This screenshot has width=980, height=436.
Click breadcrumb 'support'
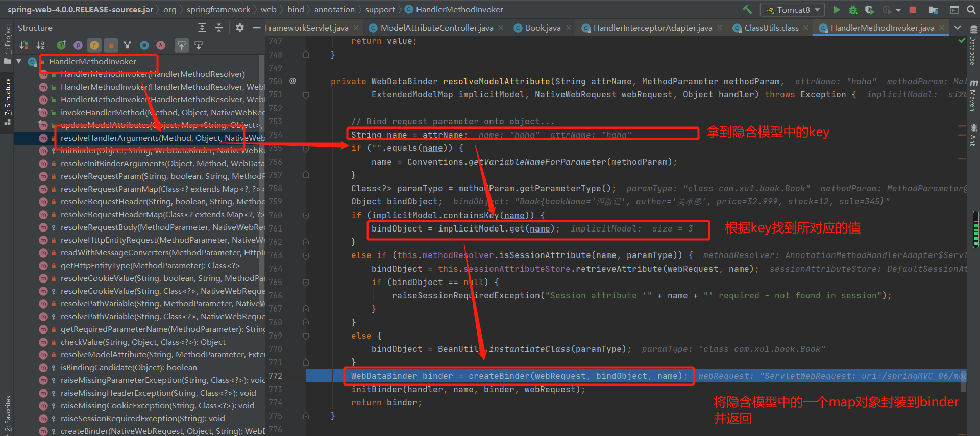click(x=380, y=9)
